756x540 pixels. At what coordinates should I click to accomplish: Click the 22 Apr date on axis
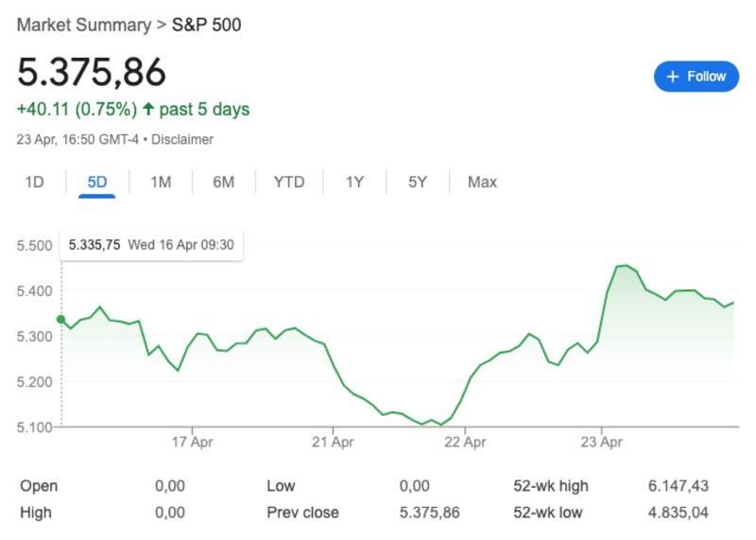click(465, 441)
